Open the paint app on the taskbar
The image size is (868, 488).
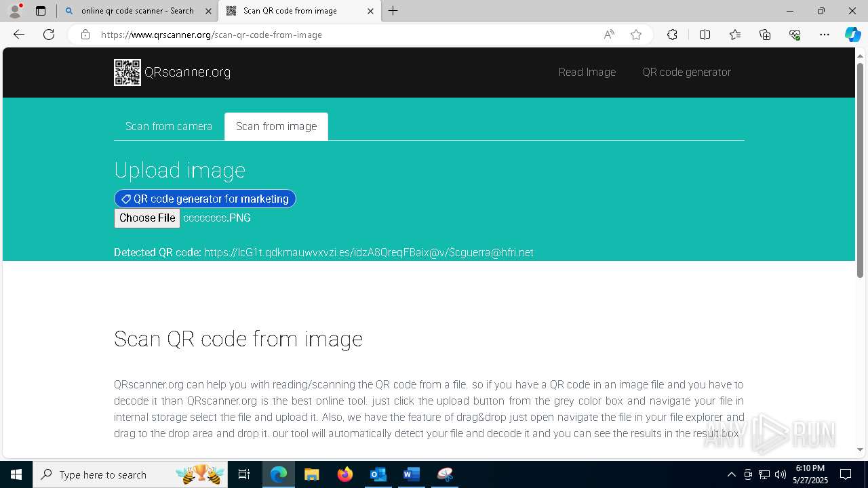(445, 474)
